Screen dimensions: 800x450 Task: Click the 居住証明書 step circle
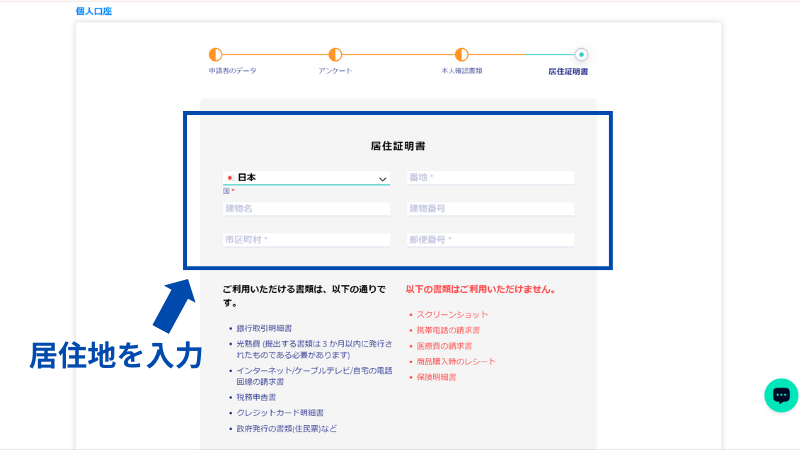click(581, 55)
